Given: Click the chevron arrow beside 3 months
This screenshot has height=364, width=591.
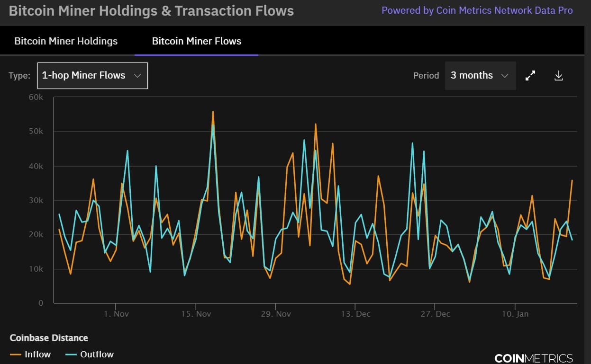Looking at the screenshot, I should tap(505, 76).
